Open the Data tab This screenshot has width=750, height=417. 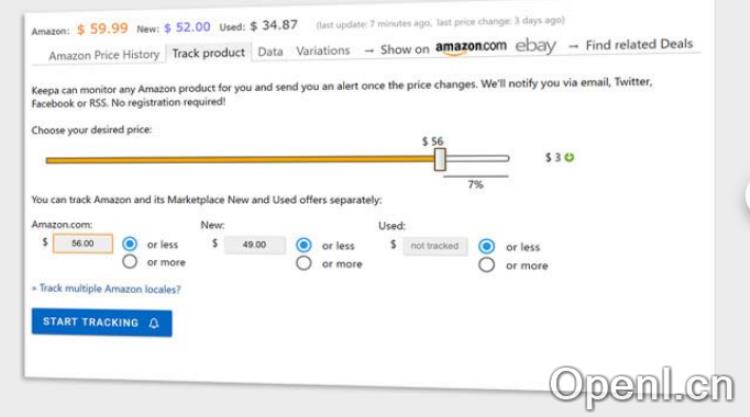pyautogui.click(x=270, y=51)
